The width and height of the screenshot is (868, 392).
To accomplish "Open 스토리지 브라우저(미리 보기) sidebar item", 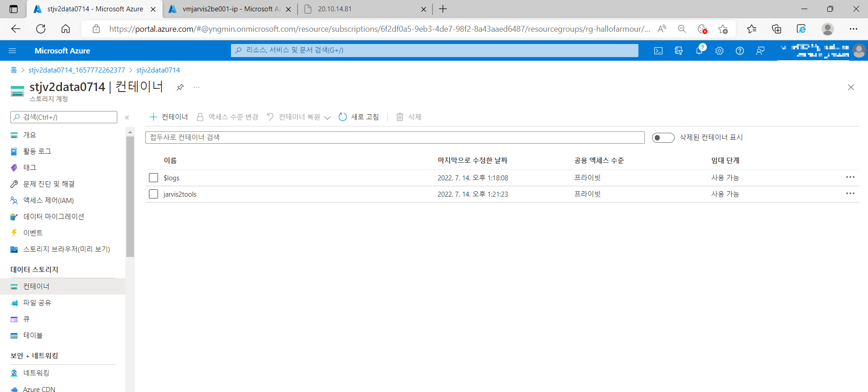I will pos(67,249).
